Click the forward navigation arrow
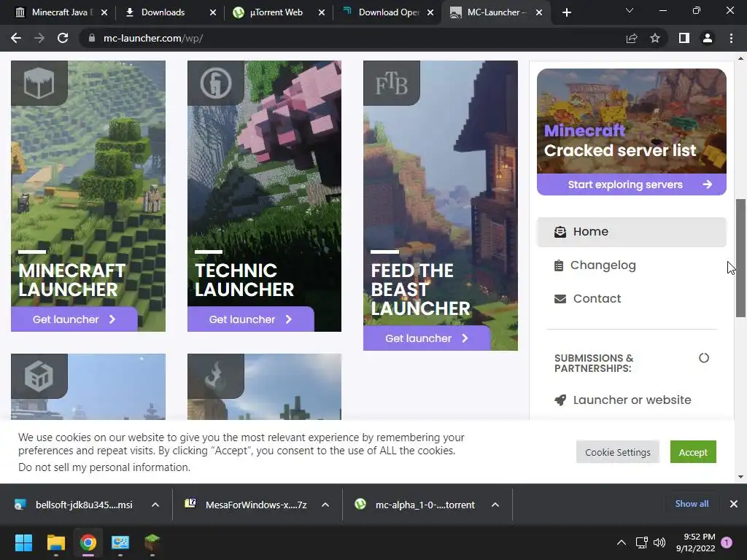Screen dimensions: 747x560 [x=39, y=38]
